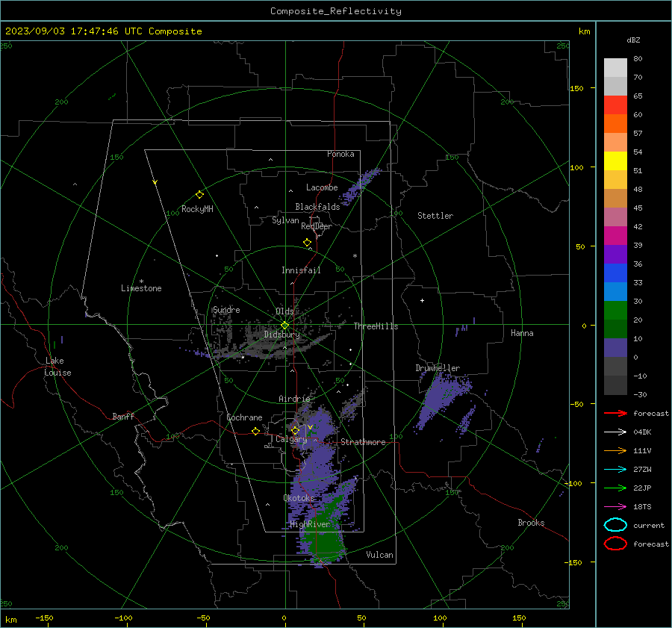Click the Innisfail label
The height and width of the screenshot is (628, 672).
coord(301,270)
